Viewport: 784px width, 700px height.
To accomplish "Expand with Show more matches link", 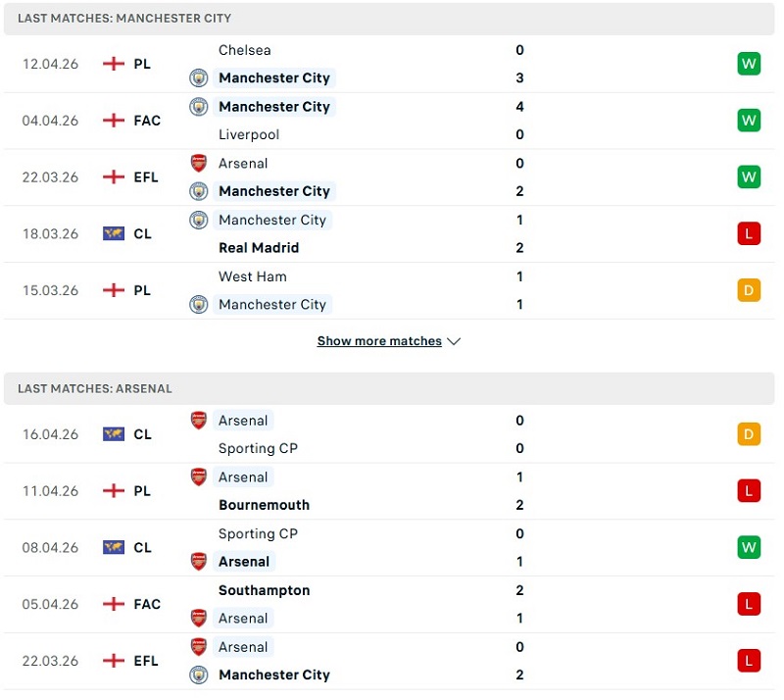I will click(x=378, y=341).
